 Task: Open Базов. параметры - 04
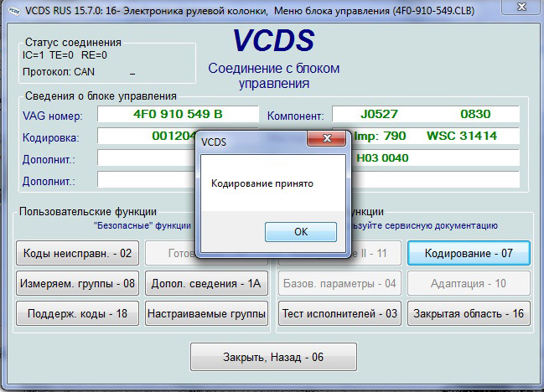tap(339, 283)
